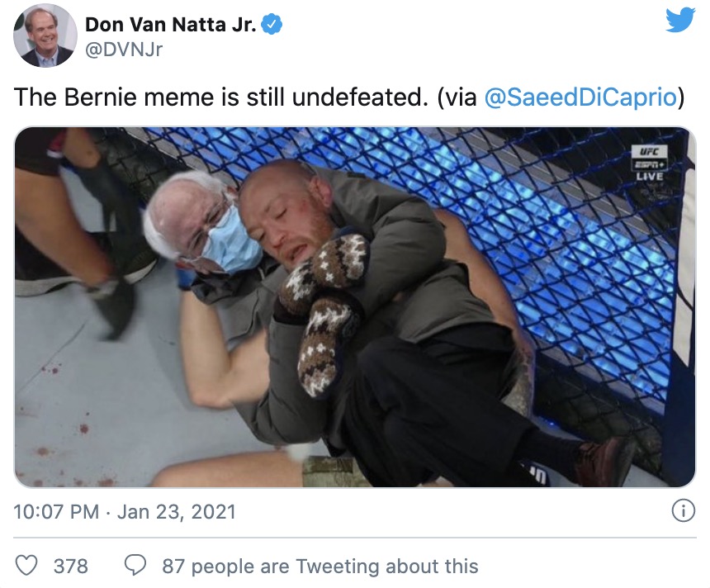
Task: Click the circled info icon
Action: click(683, 512)
